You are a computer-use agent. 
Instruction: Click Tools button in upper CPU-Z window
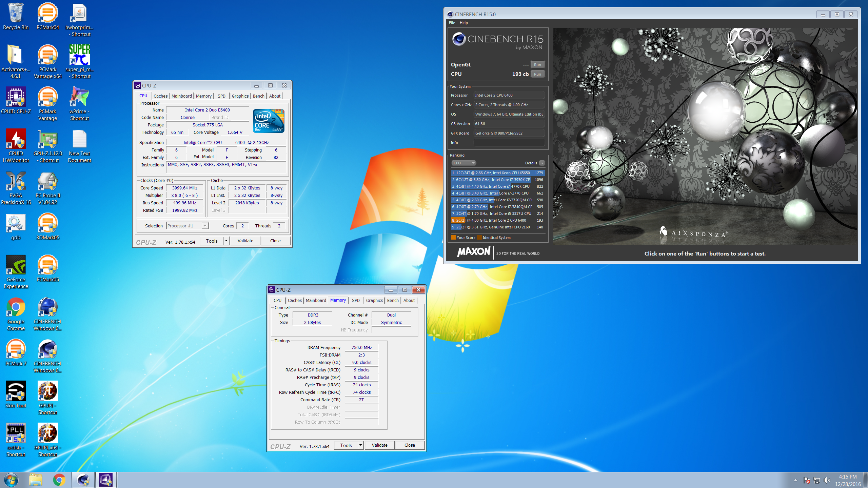pos(212,241)
